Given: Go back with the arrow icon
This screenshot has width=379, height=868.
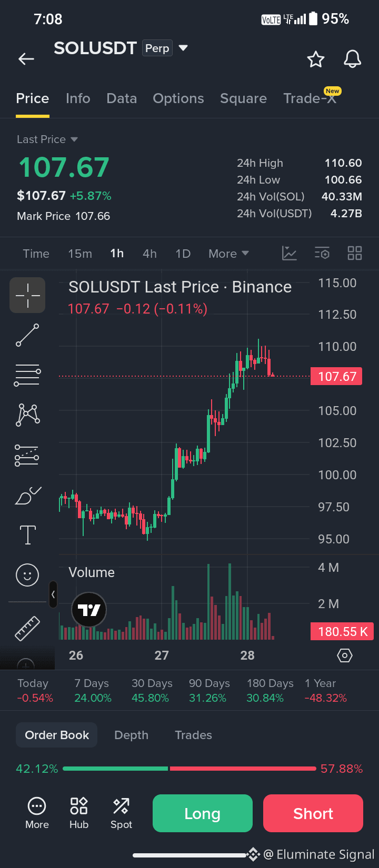Looking at the screenshot, I should (26, 59).
